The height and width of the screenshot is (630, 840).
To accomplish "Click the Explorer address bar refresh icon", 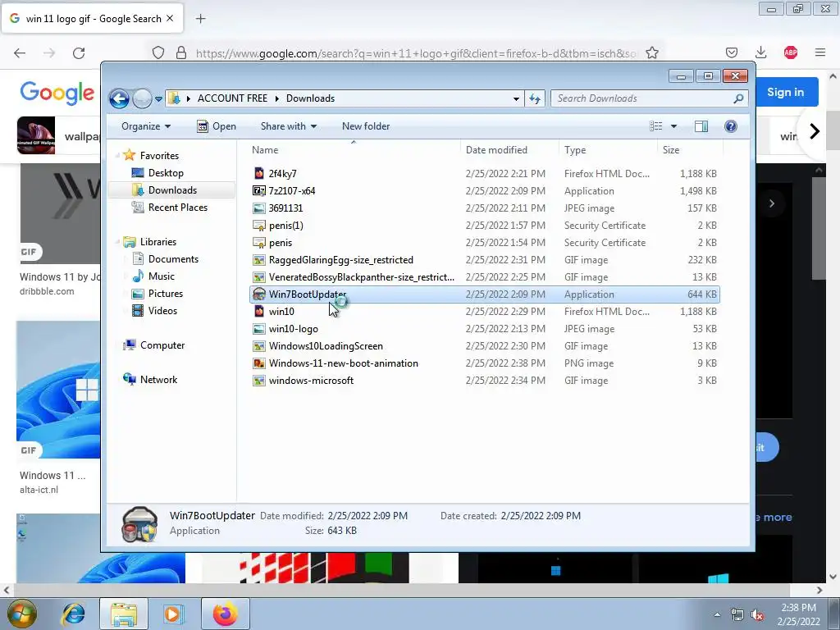I will [535, 98].
